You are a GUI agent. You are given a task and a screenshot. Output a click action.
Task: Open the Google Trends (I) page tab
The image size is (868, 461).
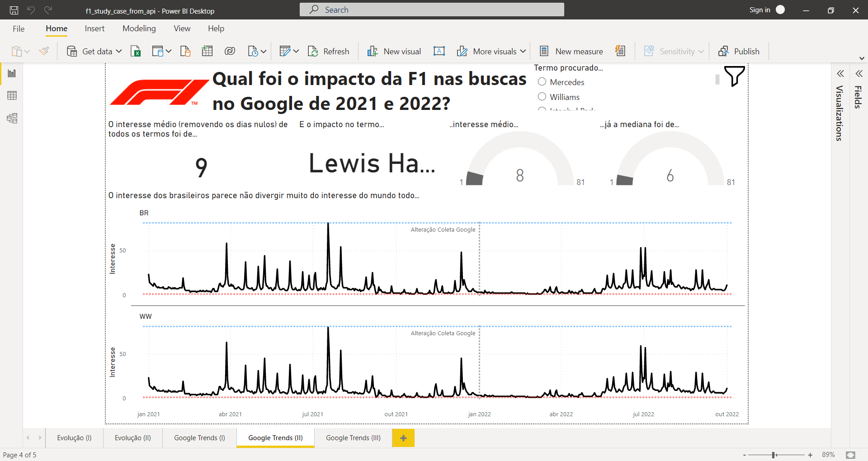(x=199, y=438)
